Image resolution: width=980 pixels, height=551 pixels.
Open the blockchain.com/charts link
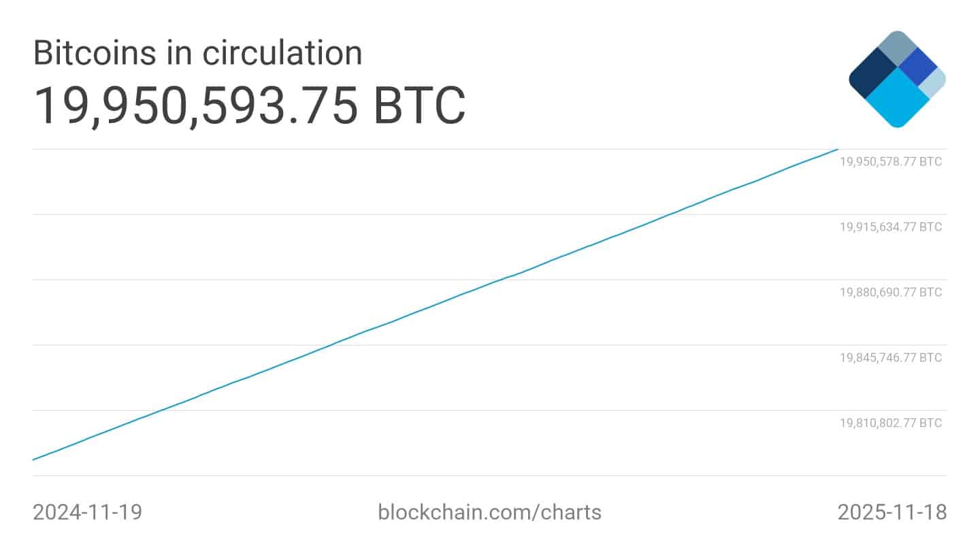tap(489, 512)
